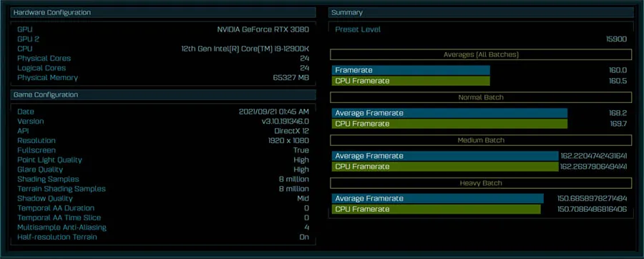This screenshot has height=259, width=644.
Task: Click the Normal Batch Average Framerate bar
Action: (450, 113)
